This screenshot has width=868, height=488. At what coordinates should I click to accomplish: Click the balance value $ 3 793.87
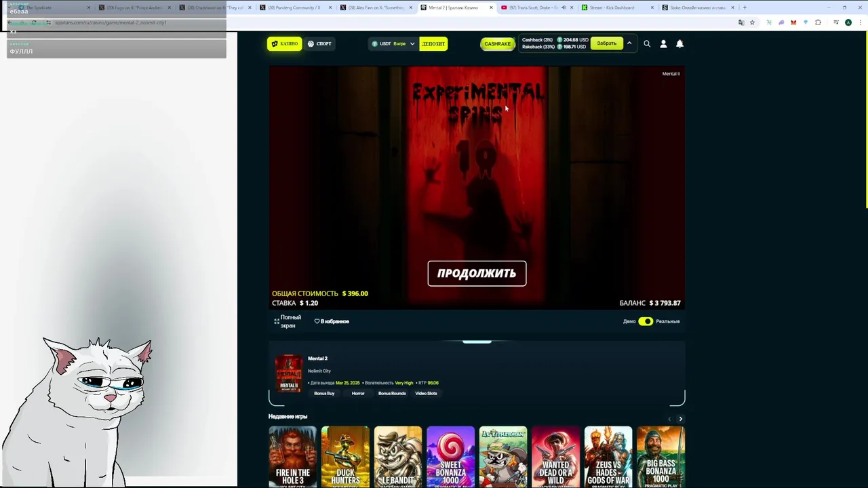(665, 303)
